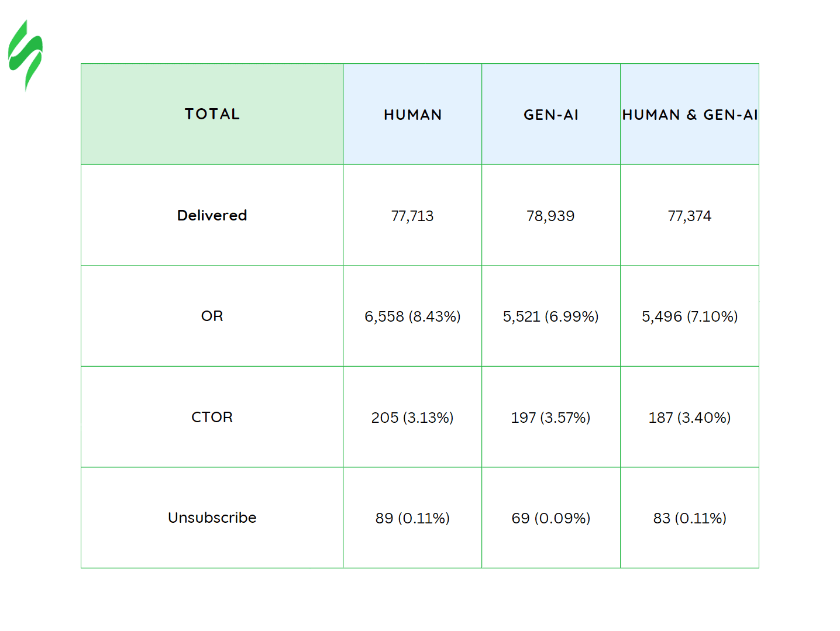Click the HUMAN & GEN-AI column header

click(x=690, y=115)
